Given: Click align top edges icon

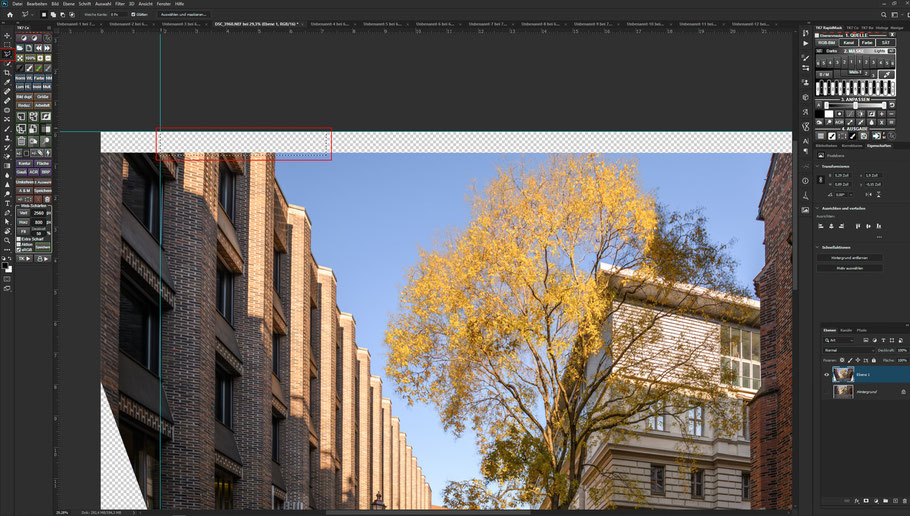Looking at the screenshot, I should [858, 226].
